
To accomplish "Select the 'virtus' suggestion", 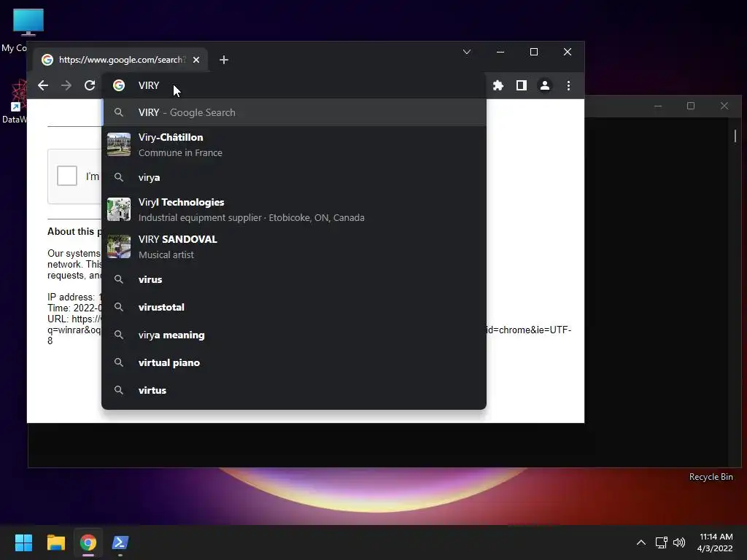I will (x=294, y=390).
